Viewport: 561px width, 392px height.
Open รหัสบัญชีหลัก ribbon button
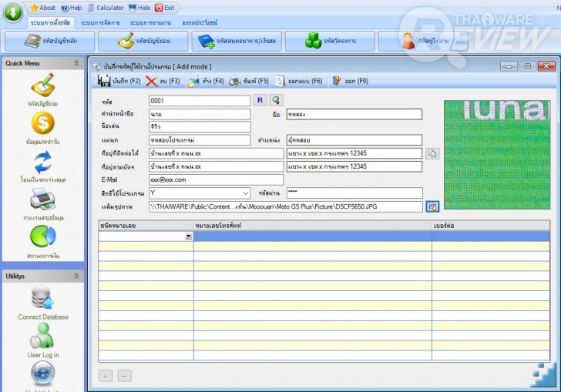pyautogui.click(x=50, y=41)
